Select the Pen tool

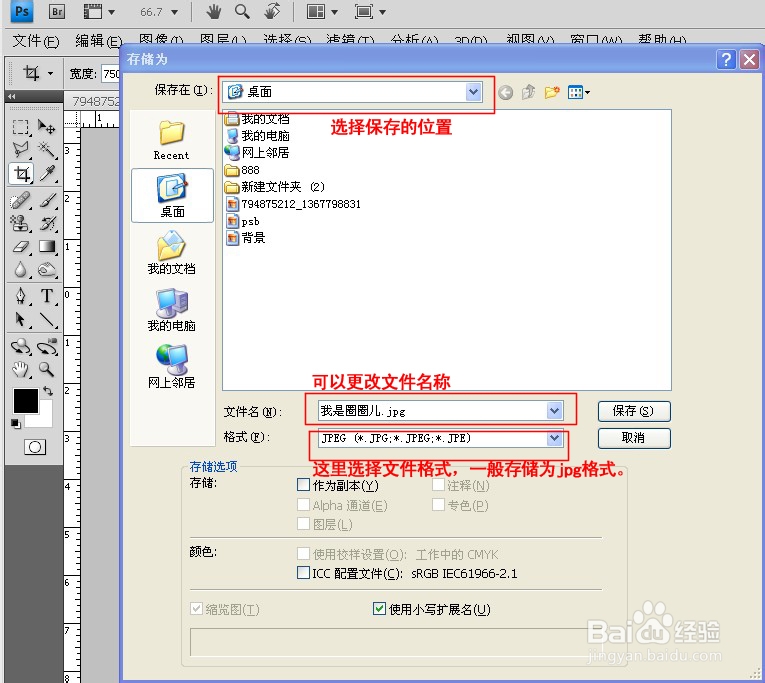pyautogui.click(x=20, y=296)
